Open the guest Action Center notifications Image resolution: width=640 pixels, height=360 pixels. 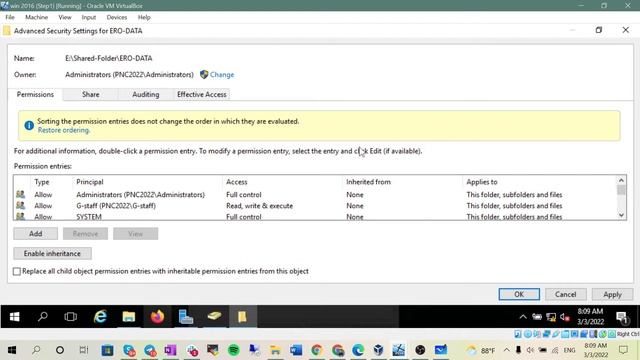pyautogui.click(x=622, y=317)
